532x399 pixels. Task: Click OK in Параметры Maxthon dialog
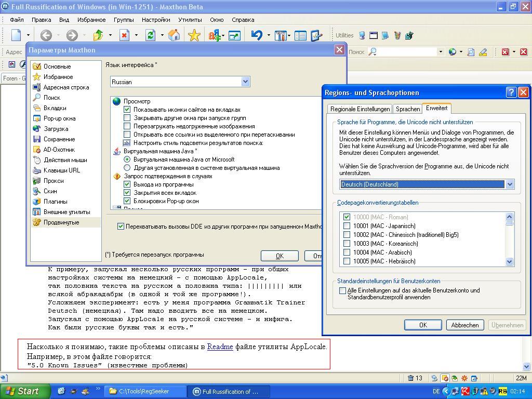(x=280, y=256)
